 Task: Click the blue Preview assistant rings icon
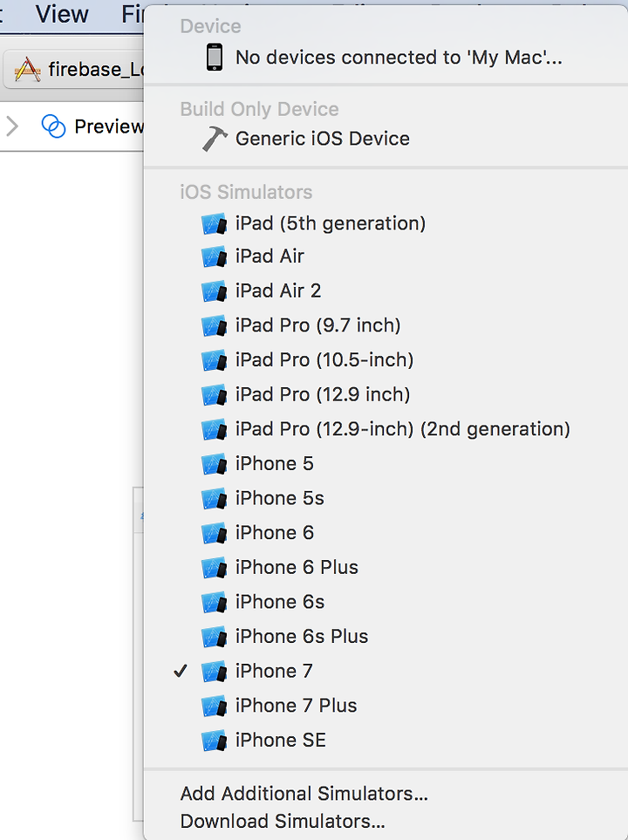click(x=53, y=127)
